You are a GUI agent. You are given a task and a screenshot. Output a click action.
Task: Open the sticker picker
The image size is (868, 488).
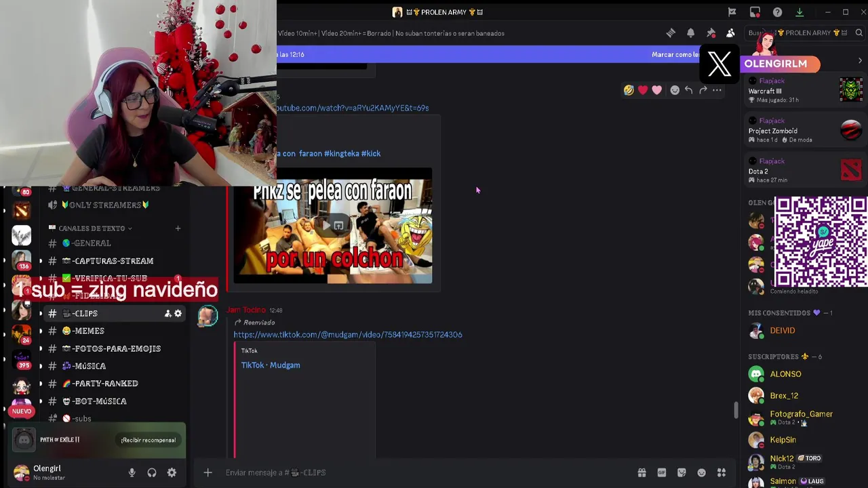[682, 472]
